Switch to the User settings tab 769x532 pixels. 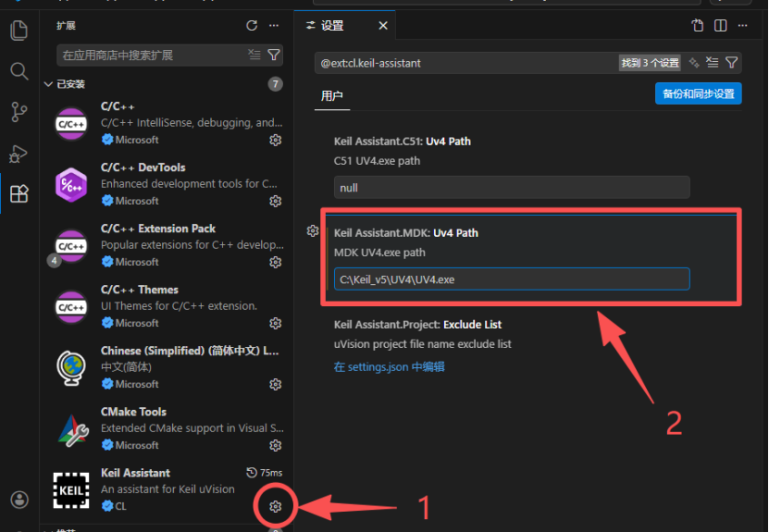click(x=332, y=95)
